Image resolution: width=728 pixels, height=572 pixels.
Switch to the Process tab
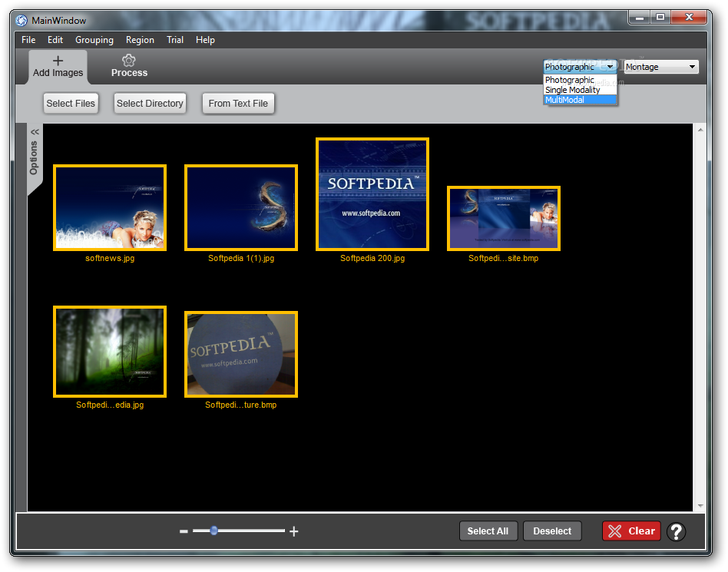[x=129, y=67]
